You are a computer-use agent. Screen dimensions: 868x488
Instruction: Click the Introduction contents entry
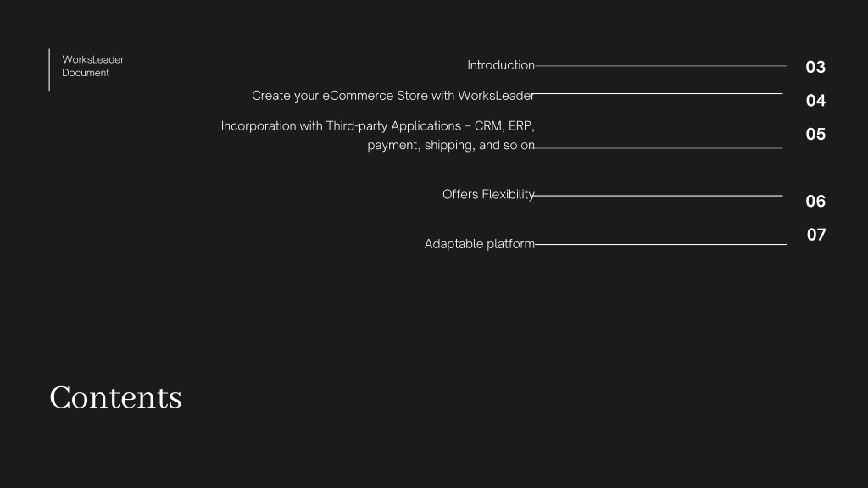(501, 65)
